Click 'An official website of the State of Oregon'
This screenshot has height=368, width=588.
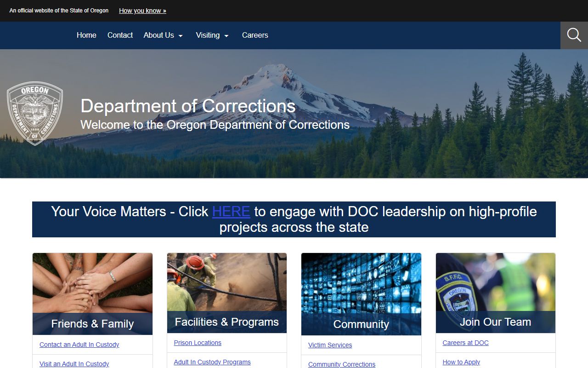click(x=59, y=11)
